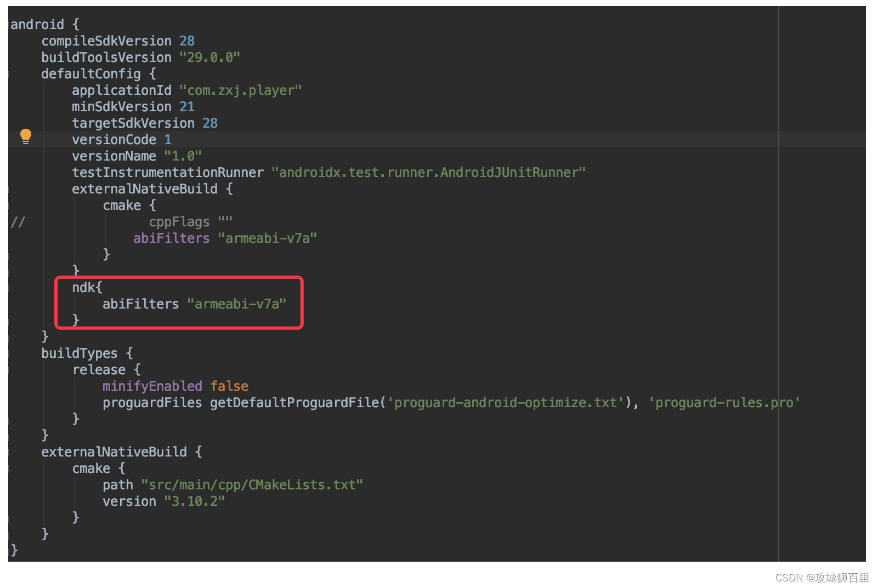Click the minifyEnabled property
The image size is (878, 588).
coord(152,386)
